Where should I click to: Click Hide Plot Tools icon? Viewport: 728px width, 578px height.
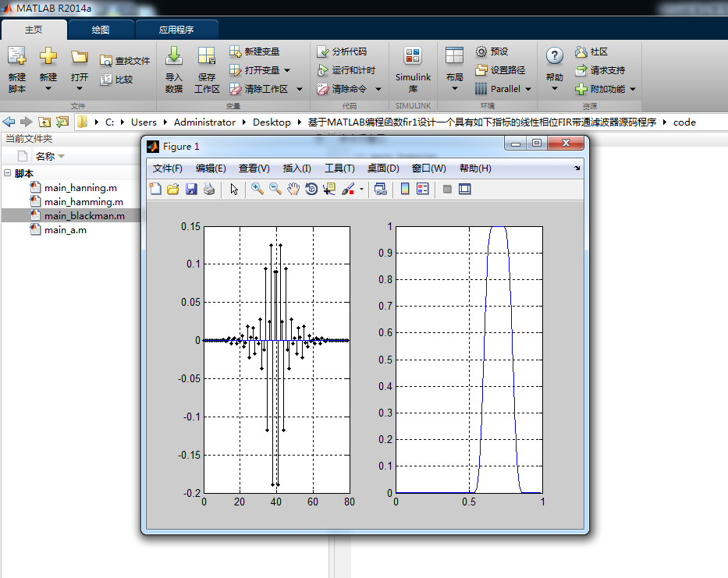(447, 189)
